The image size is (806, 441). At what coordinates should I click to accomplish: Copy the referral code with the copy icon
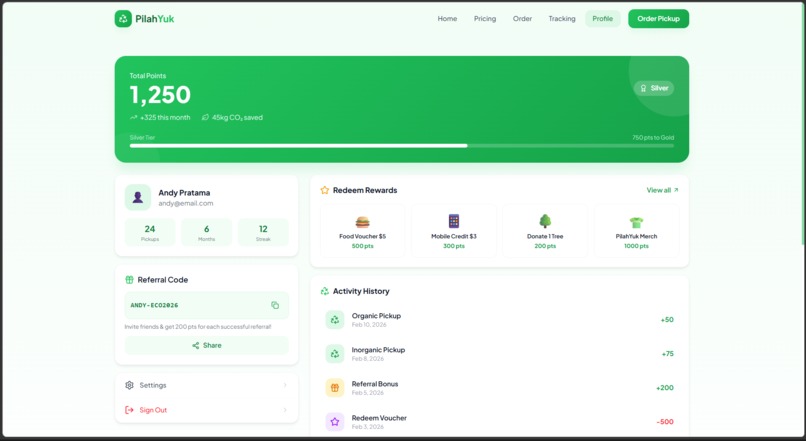coord(275,305)
